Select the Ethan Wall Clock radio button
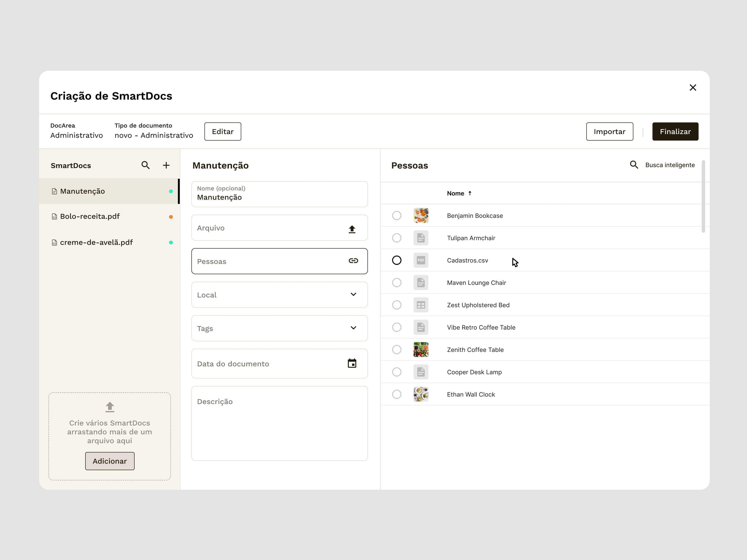Screen dimensions: 747x560 click(397, 394)
